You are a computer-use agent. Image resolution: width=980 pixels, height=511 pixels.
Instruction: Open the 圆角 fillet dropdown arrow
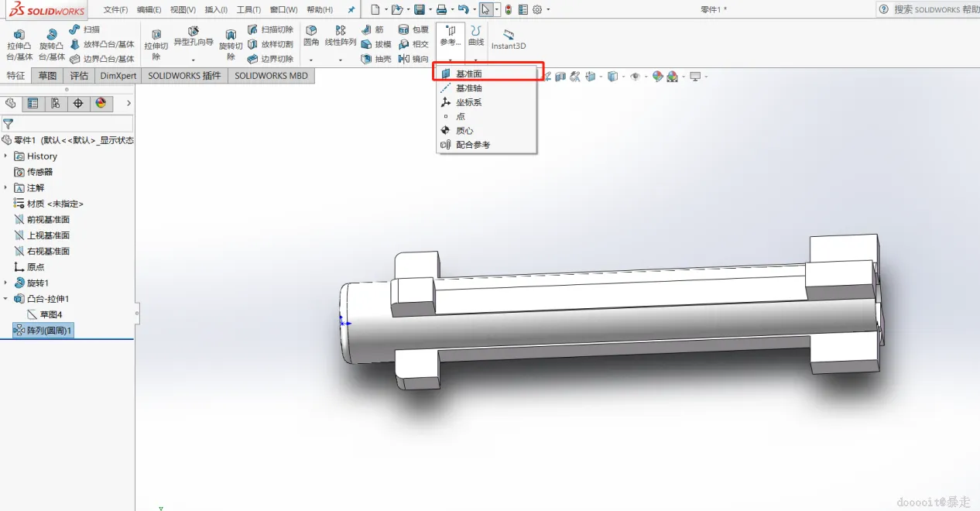click(x=311, y=60)
